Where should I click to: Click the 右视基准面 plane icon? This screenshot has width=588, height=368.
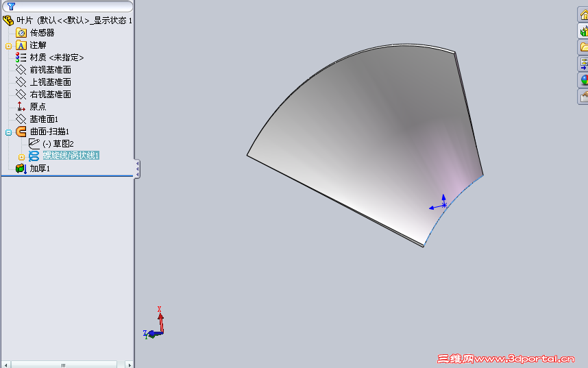pos(21,95)
